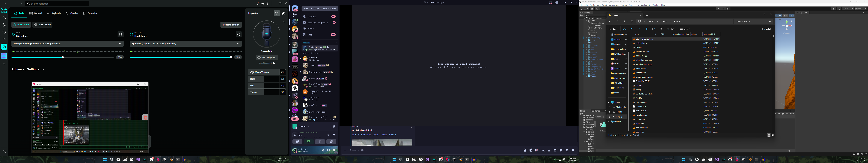Switch Voicemod to Mixer Mode
The height and width of the screenshot is (163, 868).
click(x=42, y=25)
